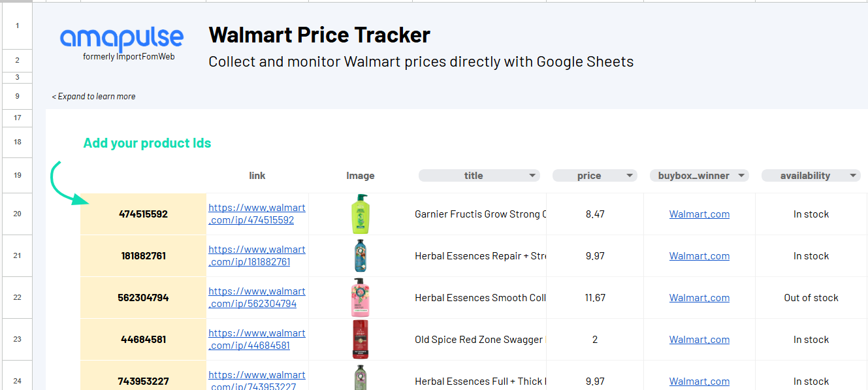Click the pink Herbal Essences Smooth bottle image
This screenshot has height=390, width=868.
pyautogui.click(x=361, y=297)
